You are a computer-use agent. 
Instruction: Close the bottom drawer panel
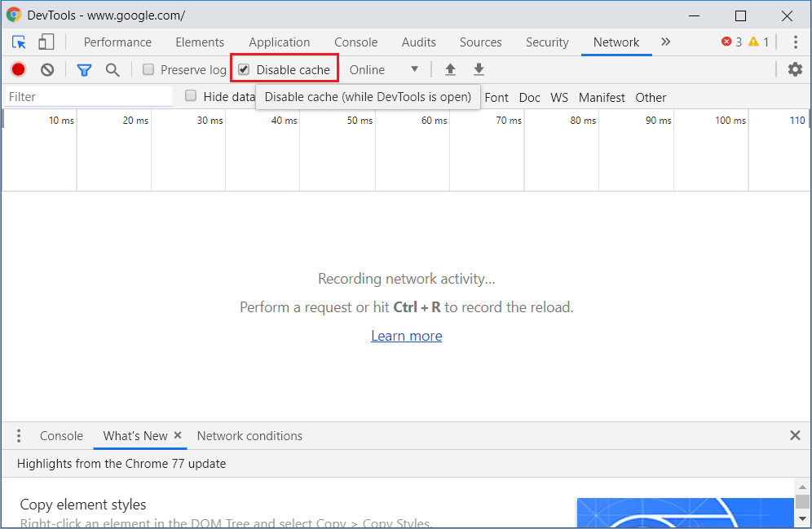pyautogui.click(x=795, y=435)
